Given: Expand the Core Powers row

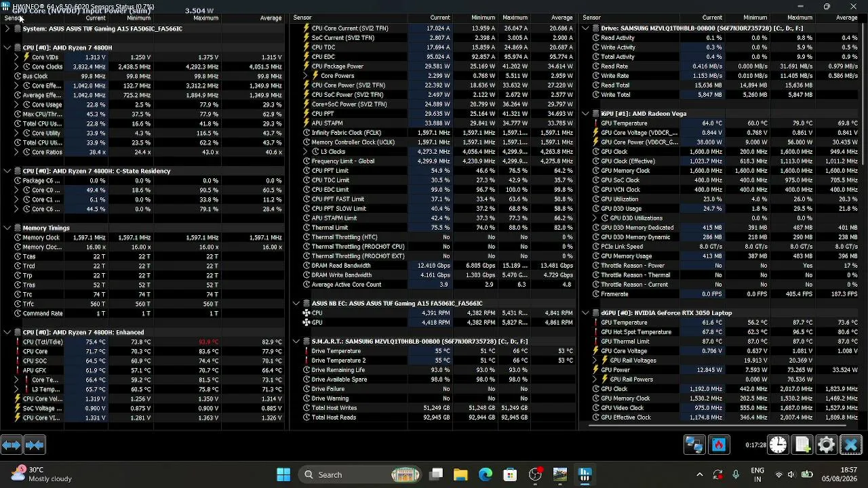Looking at the screenshot, I should click(x=306, y=76).
